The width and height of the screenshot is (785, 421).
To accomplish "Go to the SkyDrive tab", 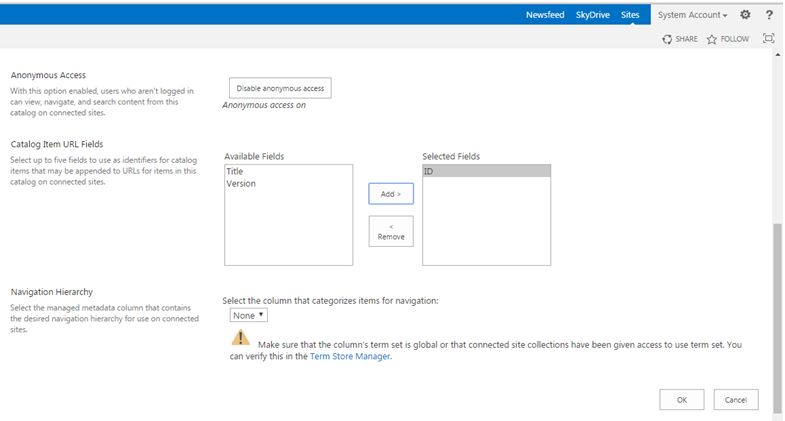I will (x=593, y=15).
